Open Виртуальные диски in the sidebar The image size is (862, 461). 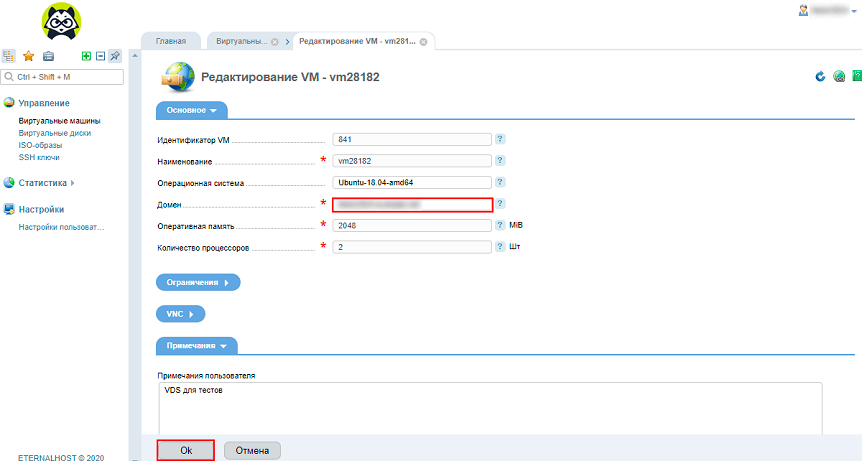tap(55, 133)
